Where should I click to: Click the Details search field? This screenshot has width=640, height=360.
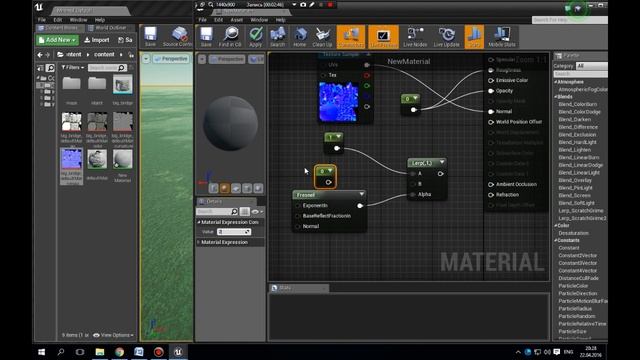click(x=217, y=211)
